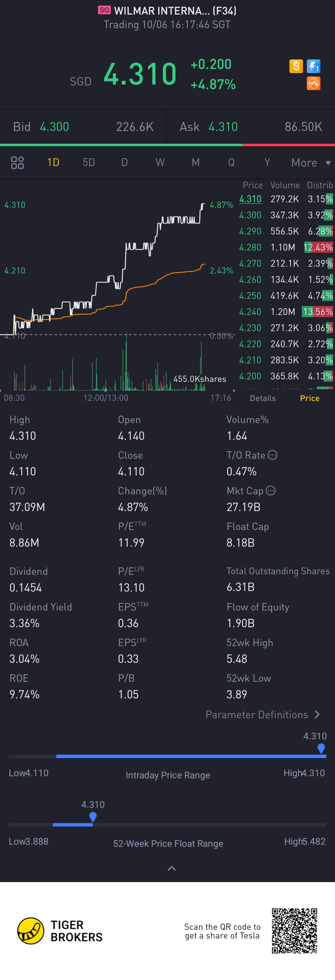Image resolution: width=335 pixels, height=980 pixels.
Task: Tap the Volume column header
Action: 285,185
